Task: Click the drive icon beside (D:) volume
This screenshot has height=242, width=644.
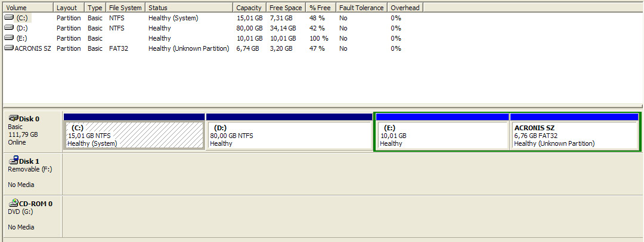Action: [x=9, y=28]
